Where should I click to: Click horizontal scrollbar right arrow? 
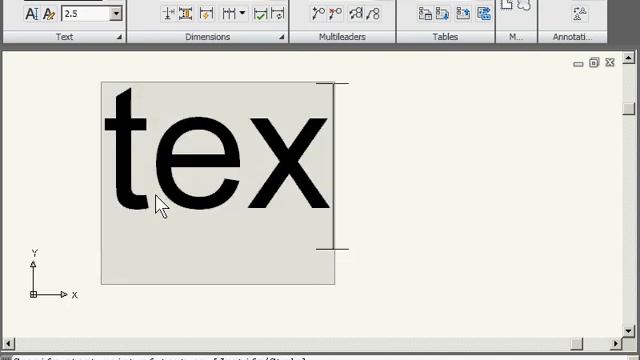[x=616, y=344]
